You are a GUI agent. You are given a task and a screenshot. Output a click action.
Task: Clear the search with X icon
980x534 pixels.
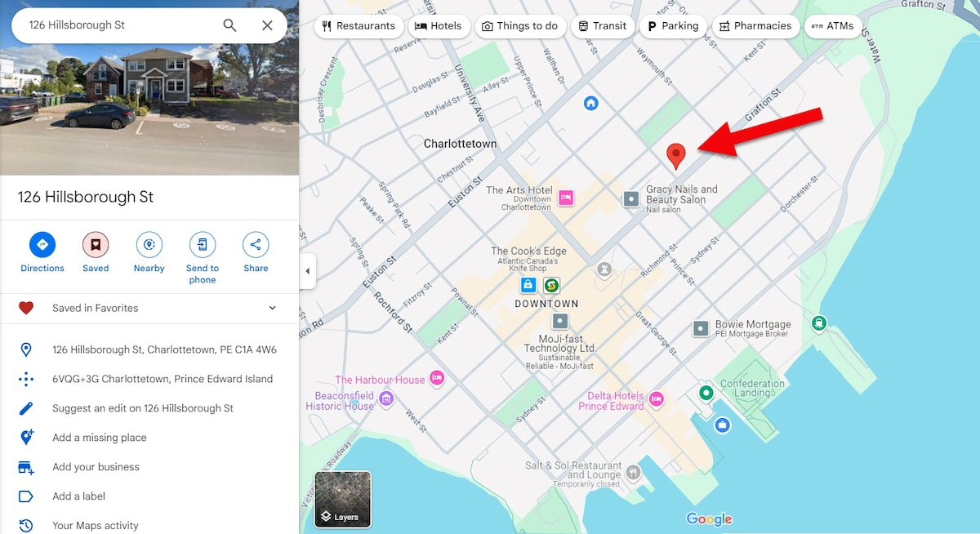[267, 25]
